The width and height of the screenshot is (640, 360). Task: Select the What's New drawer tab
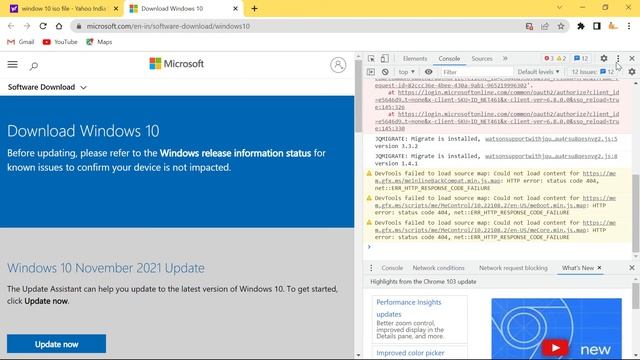coord(578,268)
